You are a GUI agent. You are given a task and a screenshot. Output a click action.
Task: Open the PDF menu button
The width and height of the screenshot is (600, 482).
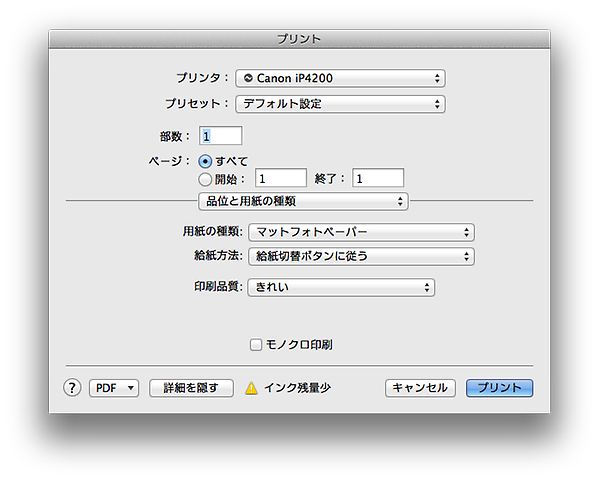click(114, 388)
